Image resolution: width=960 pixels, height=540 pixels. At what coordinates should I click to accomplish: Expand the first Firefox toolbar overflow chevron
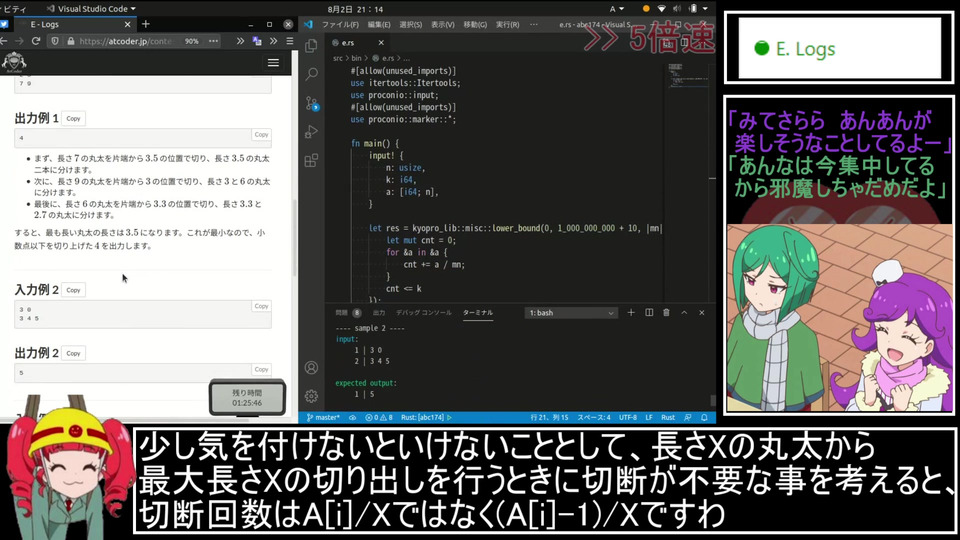coord(240,41)
